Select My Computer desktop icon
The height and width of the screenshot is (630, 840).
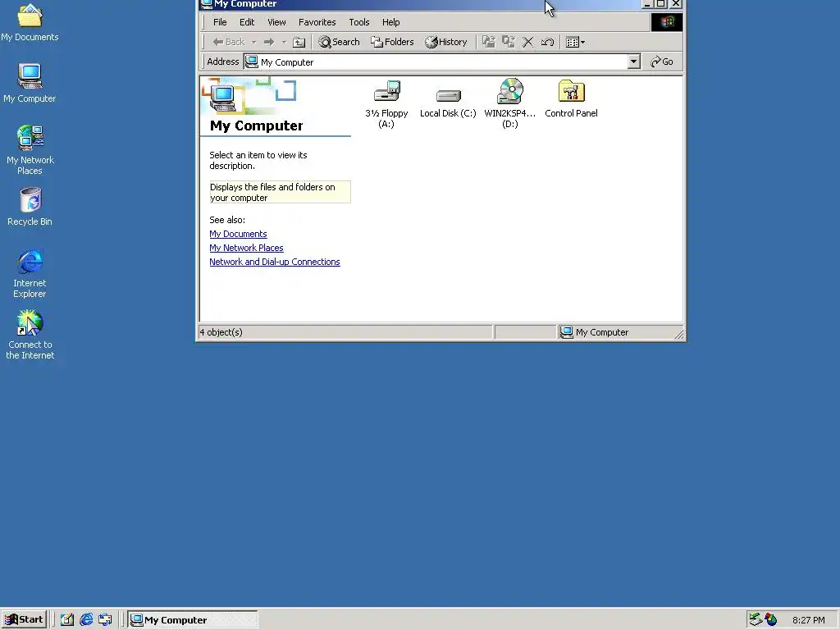click(30, 83)
